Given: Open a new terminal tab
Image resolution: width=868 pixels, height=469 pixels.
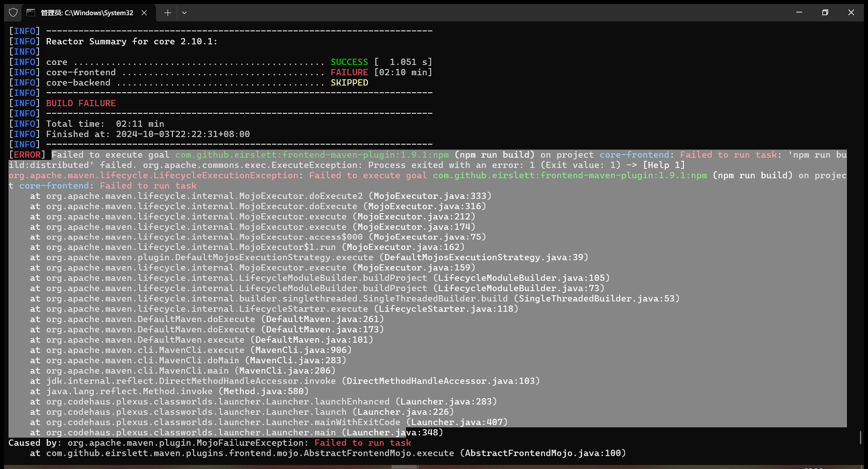Looking at the screenshot, I should pos(168,13).
